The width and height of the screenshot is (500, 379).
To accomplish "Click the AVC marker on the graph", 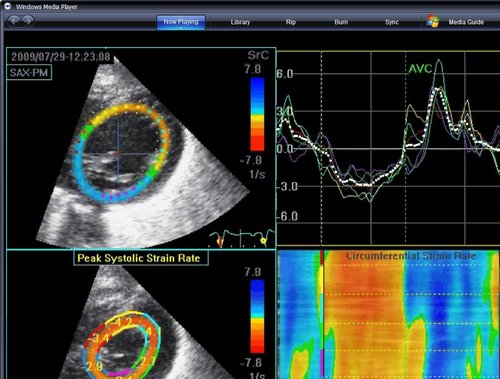I will [420, 69].
